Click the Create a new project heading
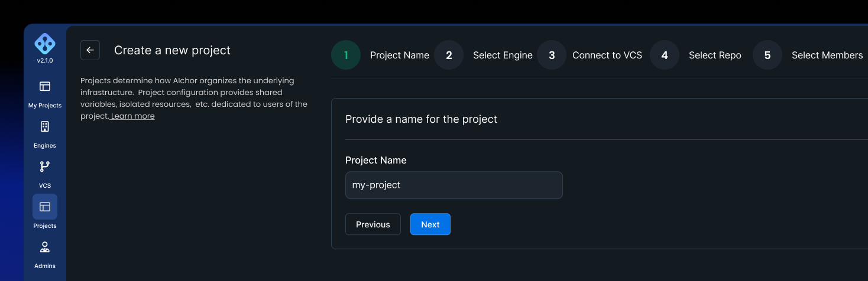This screenshot has height=281, width=868. 172,50
